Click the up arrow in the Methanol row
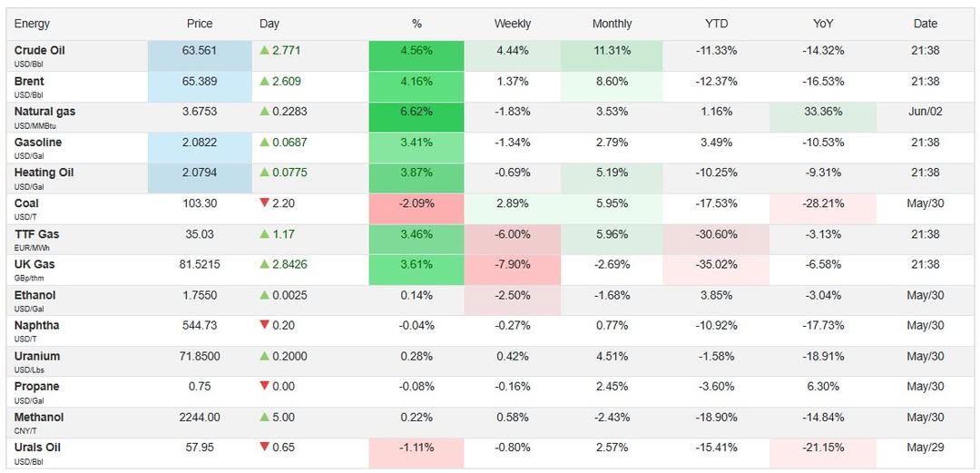The width and height of the screenshot is (980, 473). tap(265, 417)
